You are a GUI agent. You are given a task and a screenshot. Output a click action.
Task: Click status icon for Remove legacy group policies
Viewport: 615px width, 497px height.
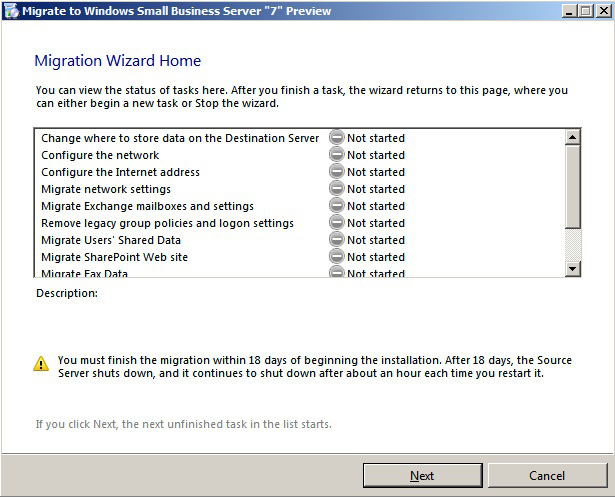click(336, 223)
